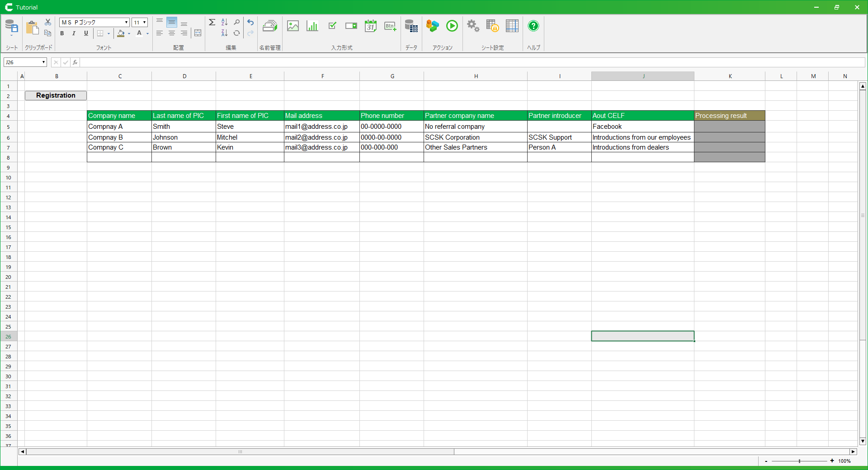
Task: Select column K header
Action: [730, 76]
